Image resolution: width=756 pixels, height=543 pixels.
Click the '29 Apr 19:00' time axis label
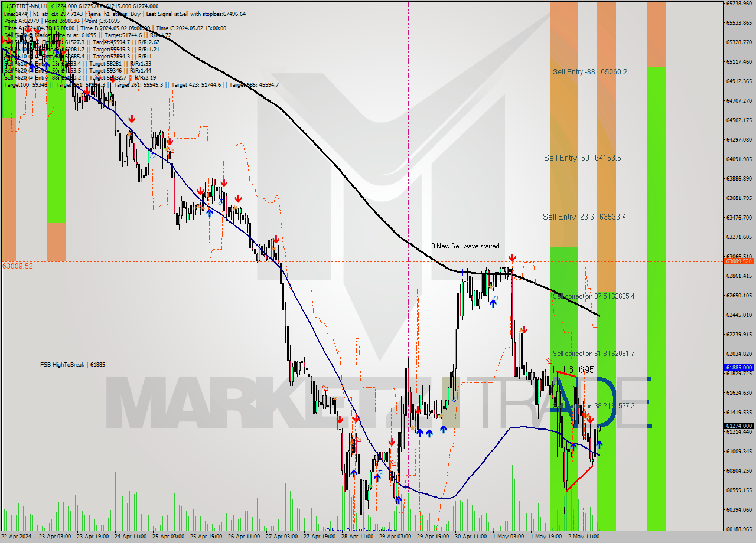(x=433, y=537)
